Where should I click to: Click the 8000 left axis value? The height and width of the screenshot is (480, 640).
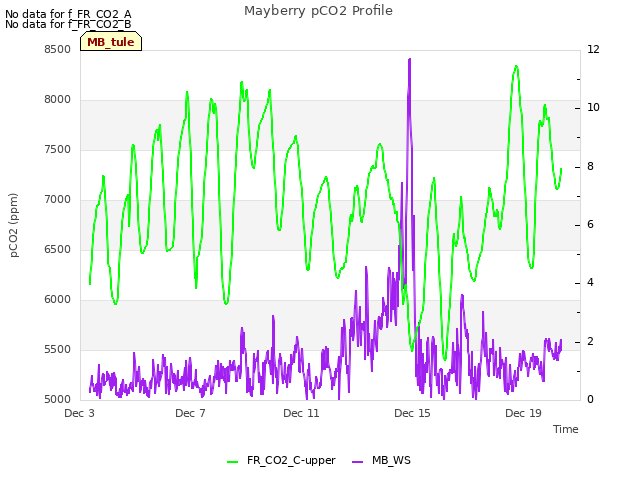click(x=58, y=100)
